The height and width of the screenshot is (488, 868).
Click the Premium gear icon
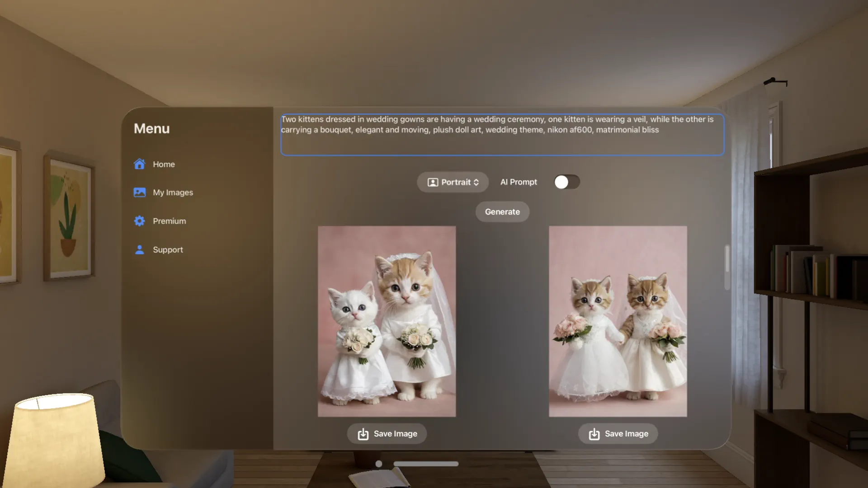click(140, 221)
